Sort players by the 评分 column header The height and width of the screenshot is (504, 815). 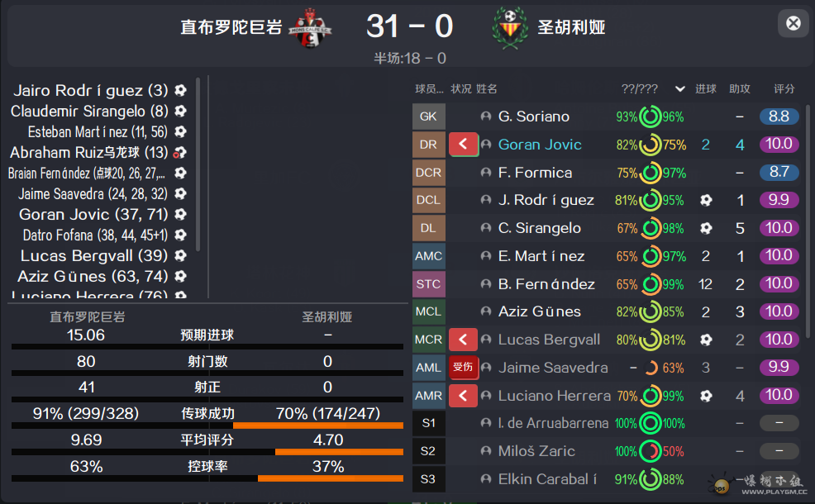coord(784,89)
